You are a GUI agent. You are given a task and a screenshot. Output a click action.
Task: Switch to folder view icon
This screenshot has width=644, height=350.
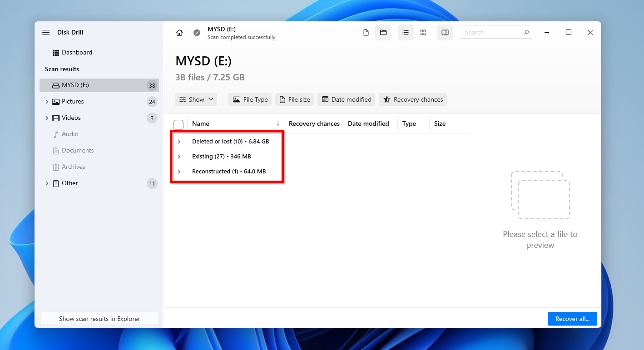pyautogui.click(x=383, y=33)
